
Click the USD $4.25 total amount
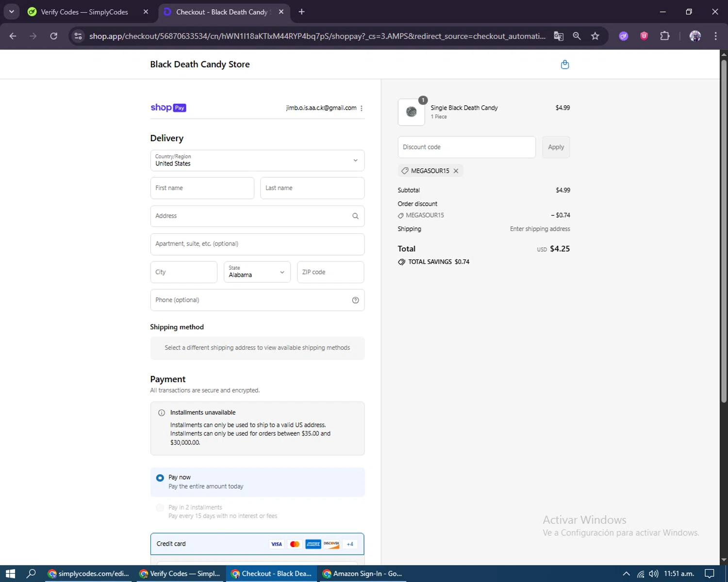tap(553, 249)
